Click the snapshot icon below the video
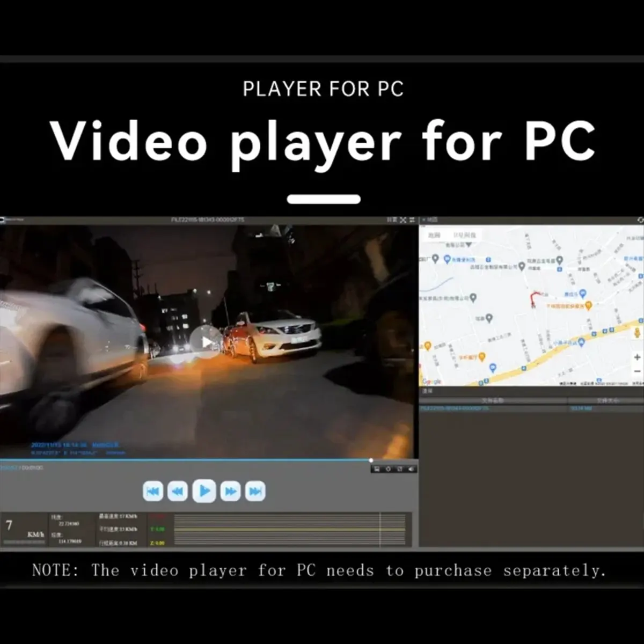This screenshot has width=644, height=644. coord(377,469)
